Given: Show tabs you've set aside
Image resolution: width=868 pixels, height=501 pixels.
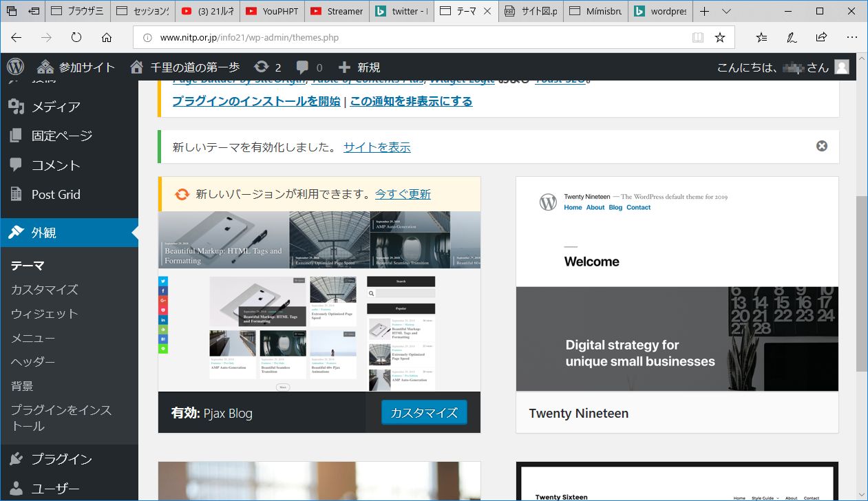Looking at the screenshot, I should point(12,11).
